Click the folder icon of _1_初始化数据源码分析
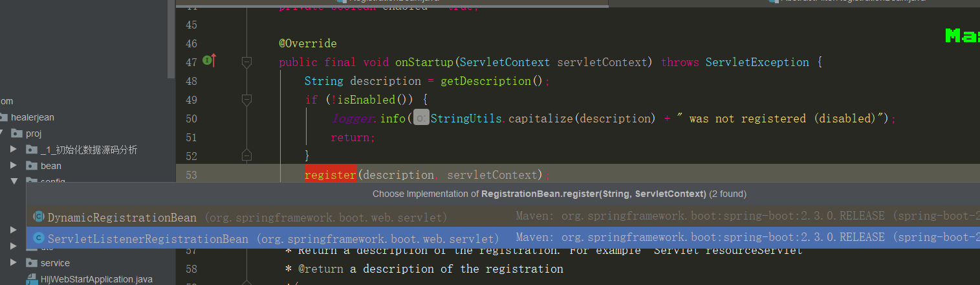Screen dimensions: 980x285 (32, 150)
